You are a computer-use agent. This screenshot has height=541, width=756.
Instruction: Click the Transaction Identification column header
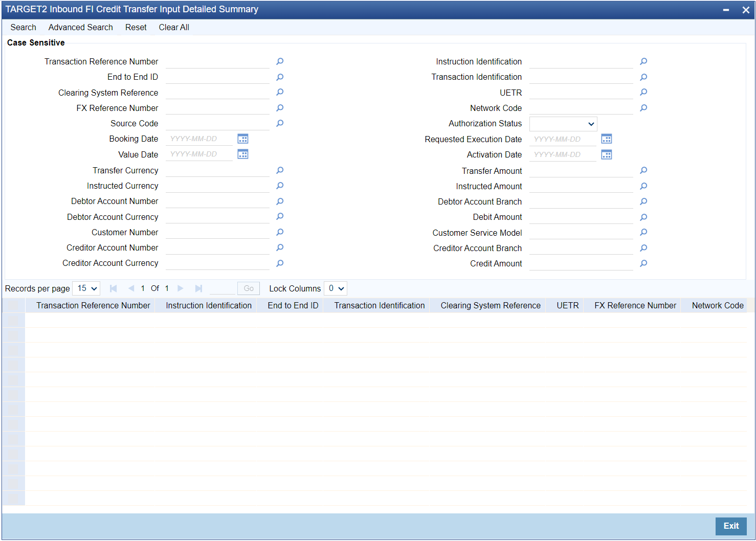380,306
